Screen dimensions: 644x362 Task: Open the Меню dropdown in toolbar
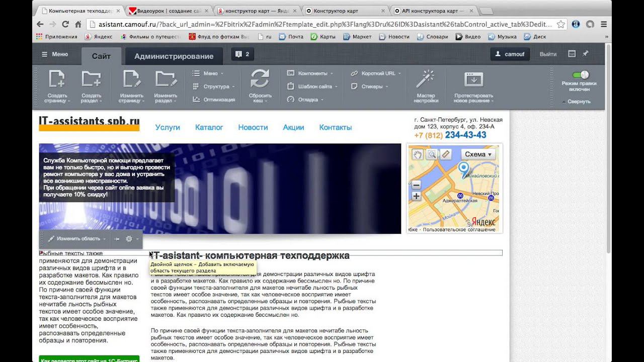tap(208, 73)
